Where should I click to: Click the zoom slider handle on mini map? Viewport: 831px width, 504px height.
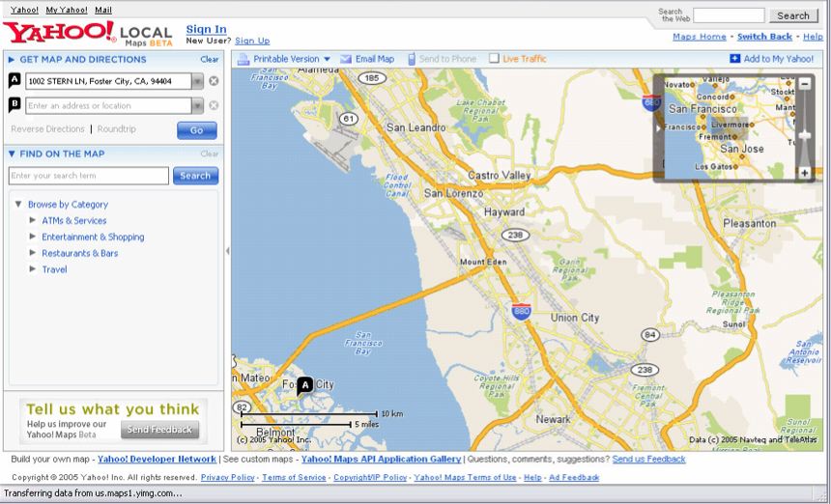pos(805,135)
